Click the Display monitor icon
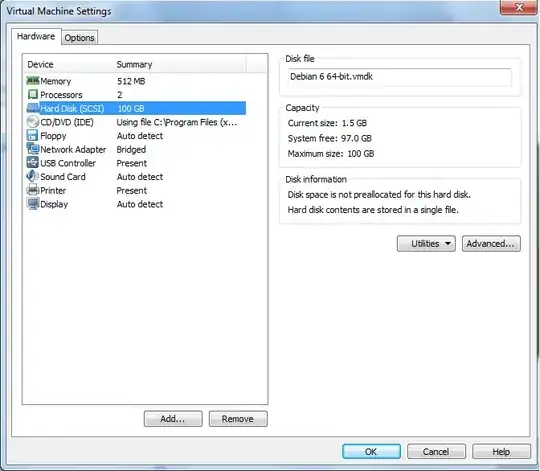 point(33,204)
